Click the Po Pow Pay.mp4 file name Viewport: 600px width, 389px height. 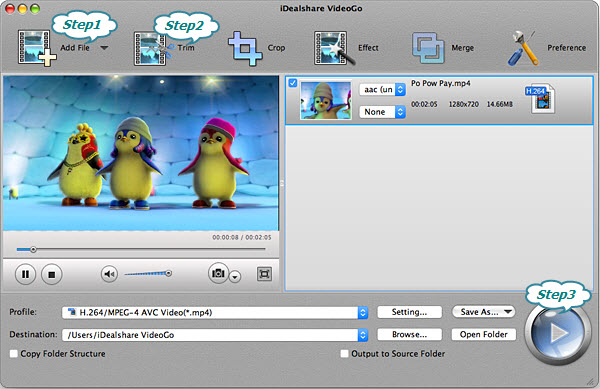point(441,83)
